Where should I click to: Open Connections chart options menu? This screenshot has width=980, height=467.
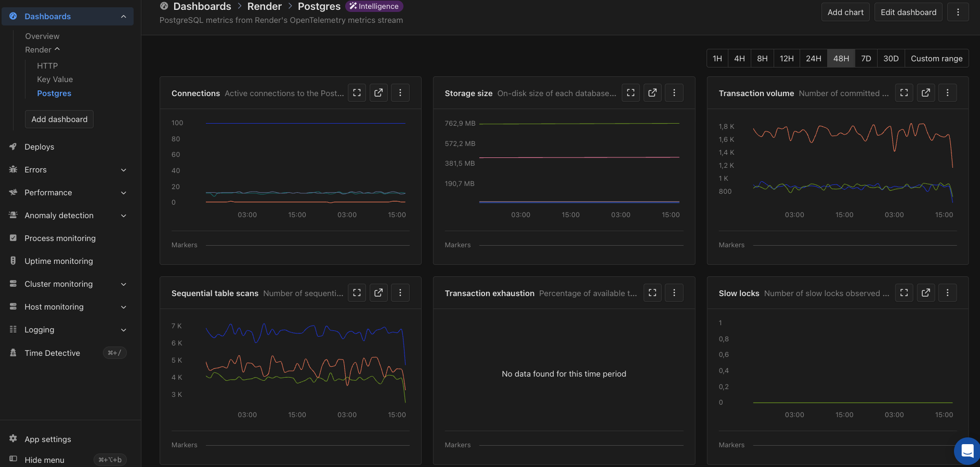pos(400,93)
